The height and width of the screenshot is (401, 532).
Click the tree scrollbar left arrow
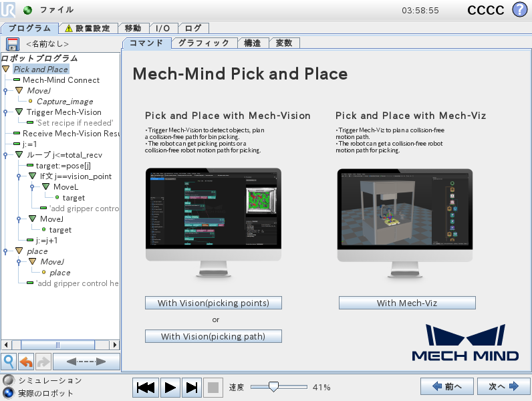point(6,345)
